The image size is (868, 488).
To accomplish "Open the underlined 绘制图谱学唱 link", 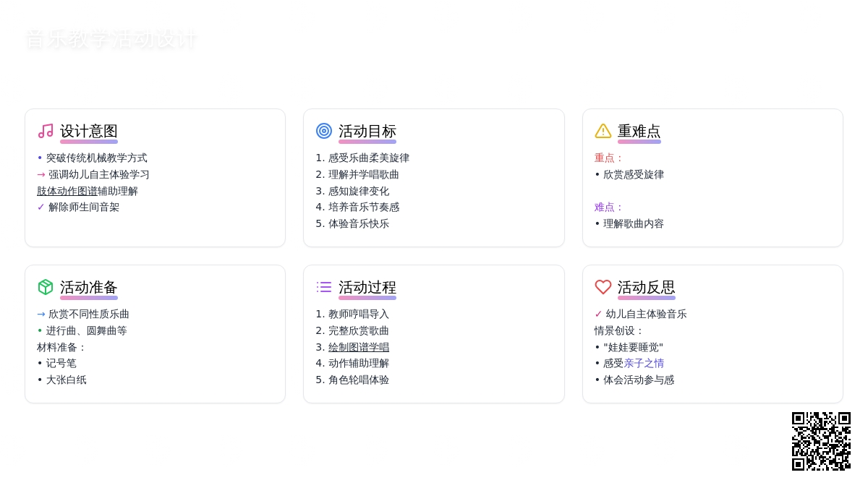I will coord(359,347).
